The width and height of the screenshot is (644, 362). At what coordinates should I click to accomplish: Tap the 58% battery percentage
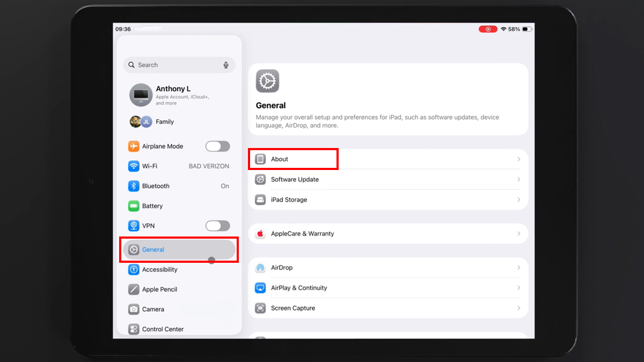[x=514, y=29]
